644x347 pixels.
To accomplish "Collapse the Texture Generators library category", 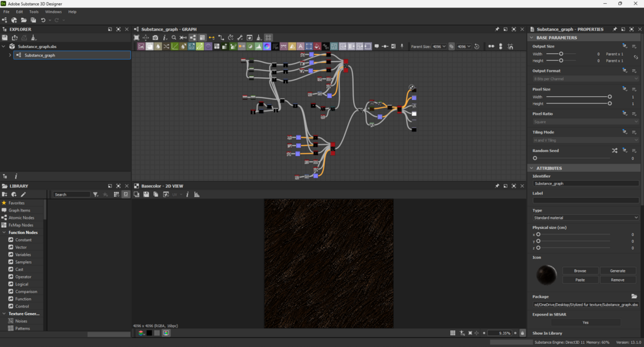I will [x=4, y=314].
